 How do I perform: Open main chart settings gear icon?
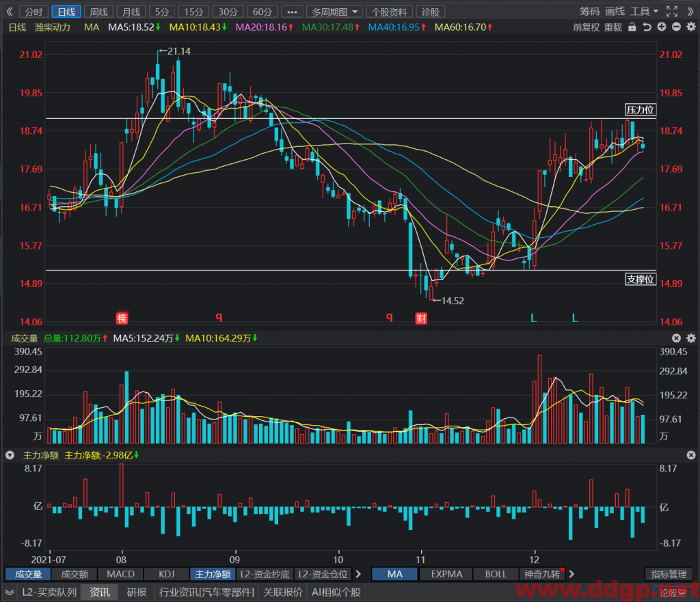pos(691,27)
